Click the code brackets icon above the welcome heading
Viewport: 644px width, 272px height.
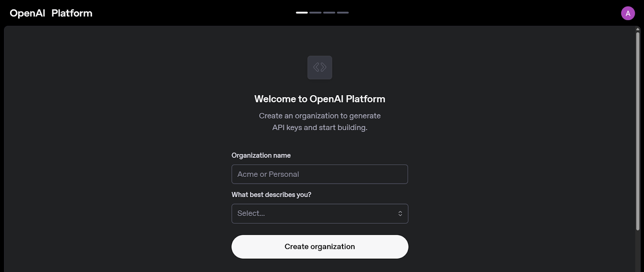319,67
